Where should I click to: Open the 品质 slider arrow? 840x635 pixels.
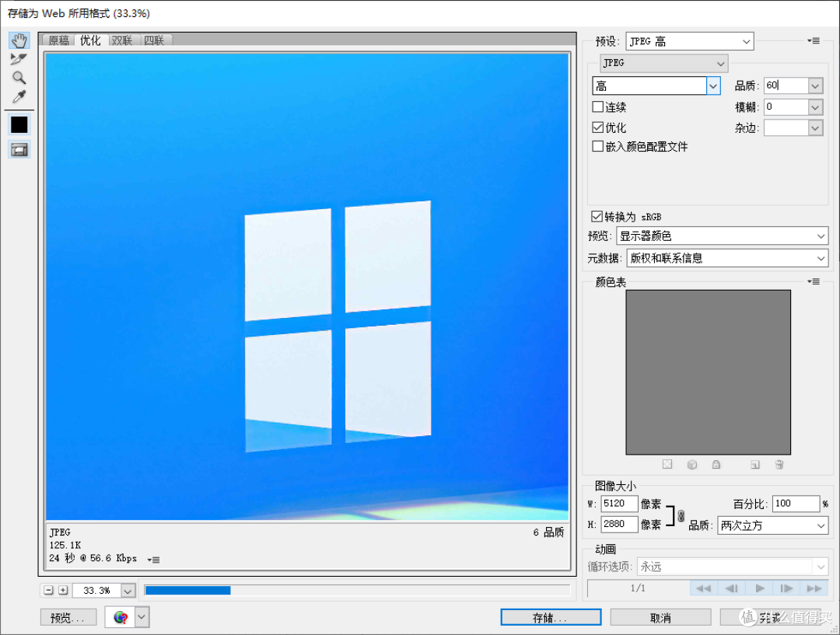point(815,85)
